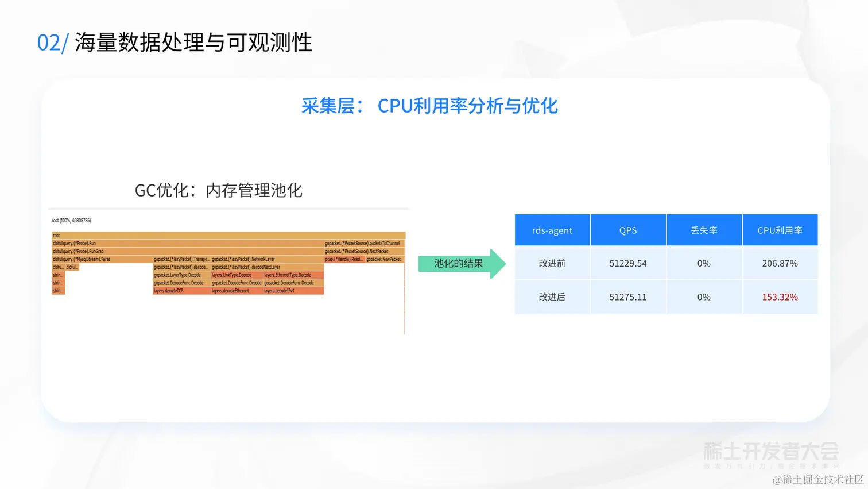The image size is (868, 489).
Task: Select gopacket.LayerType.Decode frame
Action: coord(182,275)
